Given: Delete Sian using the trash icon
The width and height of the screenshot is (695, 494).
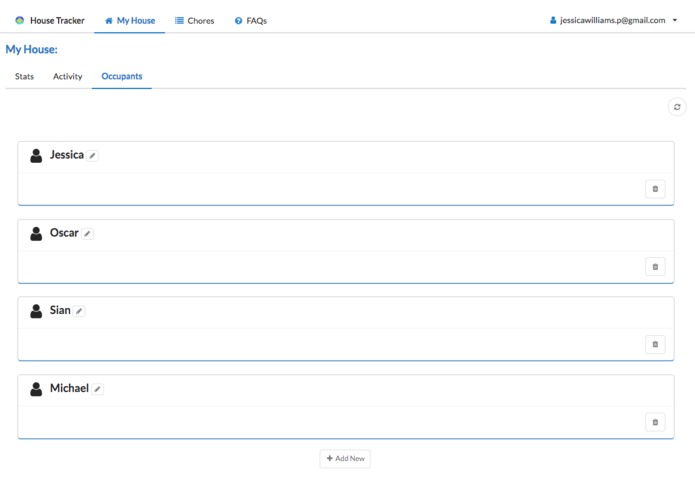Looking at the screenshot, I should [x=655, y=344].
